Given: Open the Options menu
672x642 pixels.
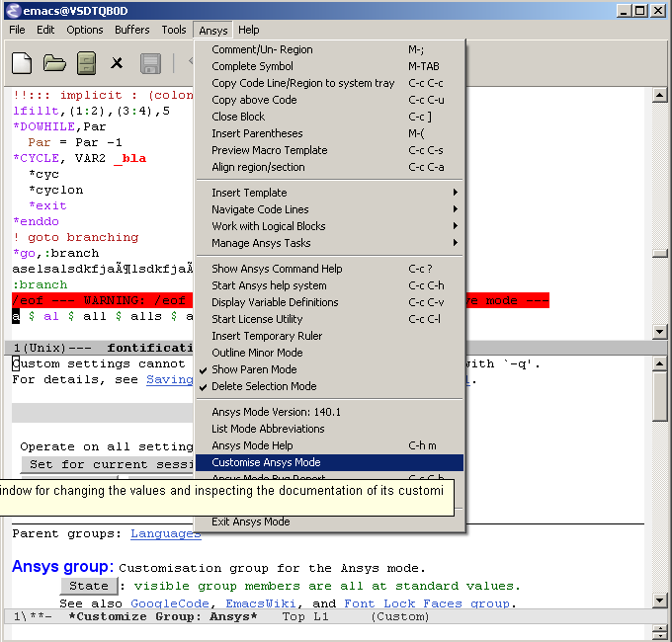Looking at the screenshot, I should (x=85, y=30).
